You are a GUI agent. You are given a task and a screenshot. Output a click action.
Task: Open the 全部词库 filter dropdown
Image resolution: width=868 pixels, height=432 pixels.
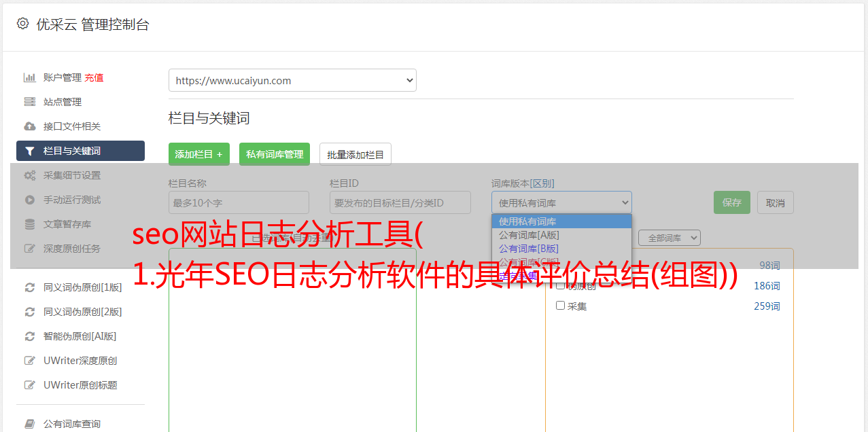670,238
